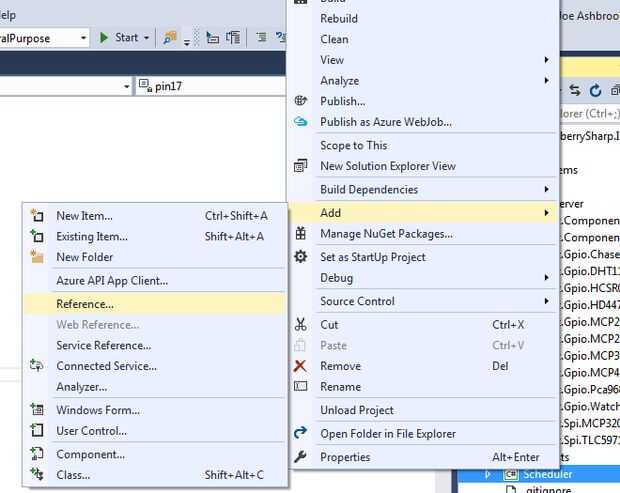Open the Start button dropdown arrow

[x=146, y=38]
